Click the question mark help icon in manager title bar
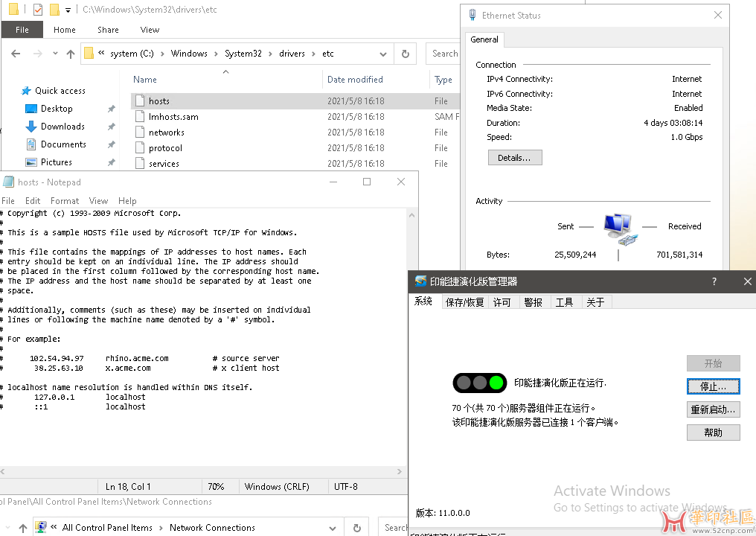 click(x=714, y=281)
